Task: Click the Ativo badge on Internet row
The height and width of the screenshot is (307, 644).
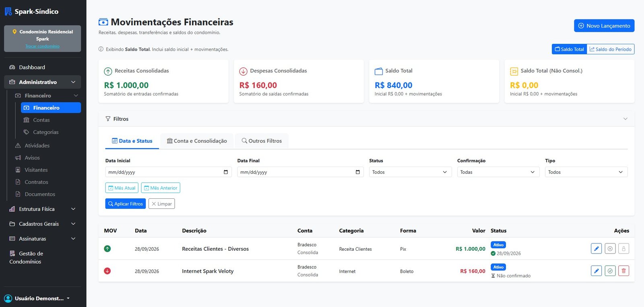Action: point(498,267)
